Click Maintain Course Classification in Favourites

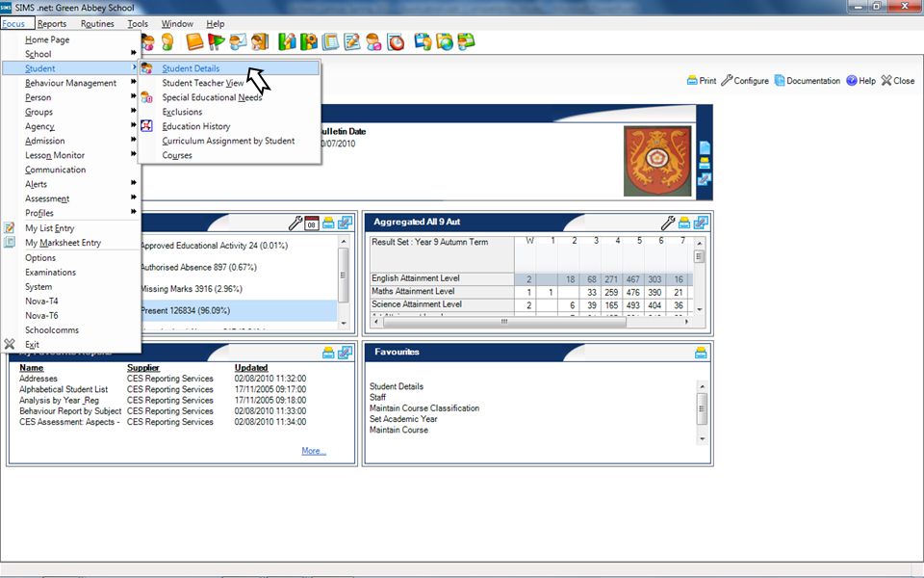point(424,408)
